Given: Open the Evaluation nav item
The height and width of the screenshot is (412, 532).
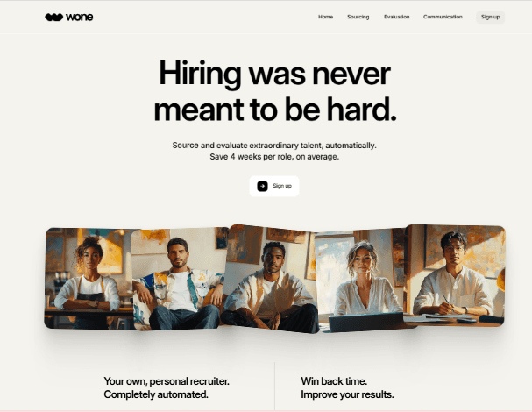Looking at the screenshot, I should [397, 17].
